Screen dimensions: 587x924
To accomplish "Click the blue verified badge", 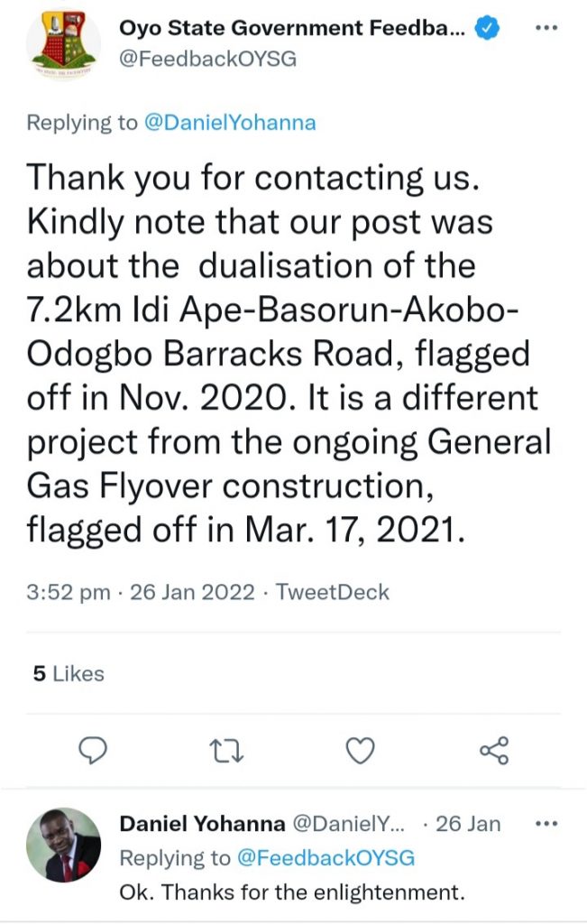I will [488, 29].
